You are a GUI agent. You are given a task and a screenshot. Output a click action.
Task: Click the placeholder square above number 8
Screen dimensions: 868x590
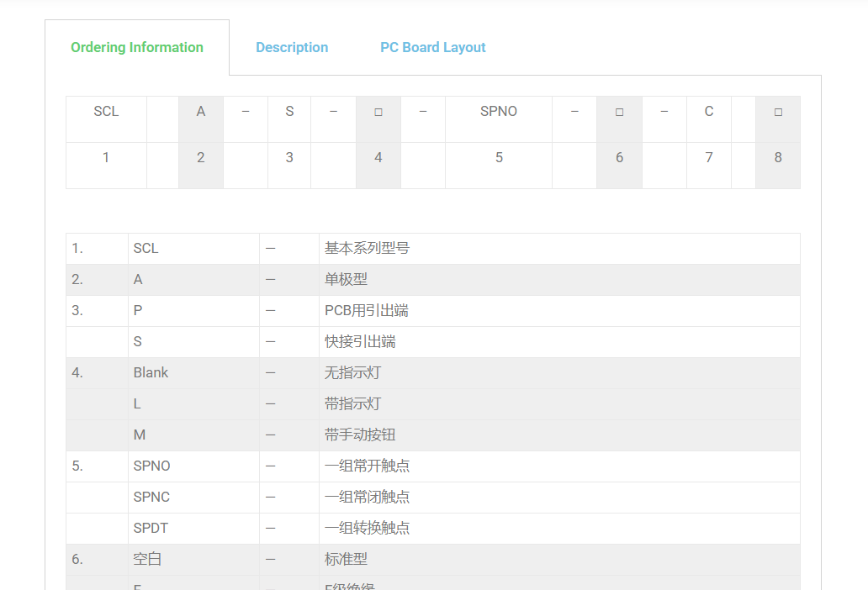778,112
